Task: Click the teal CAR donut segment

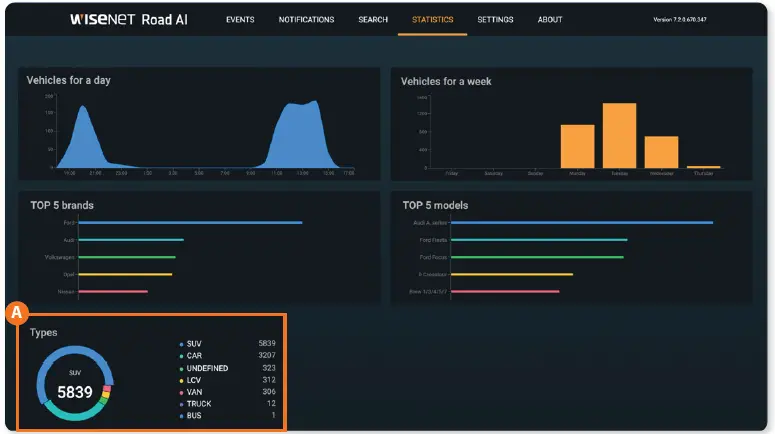Action: coord(74,416)
